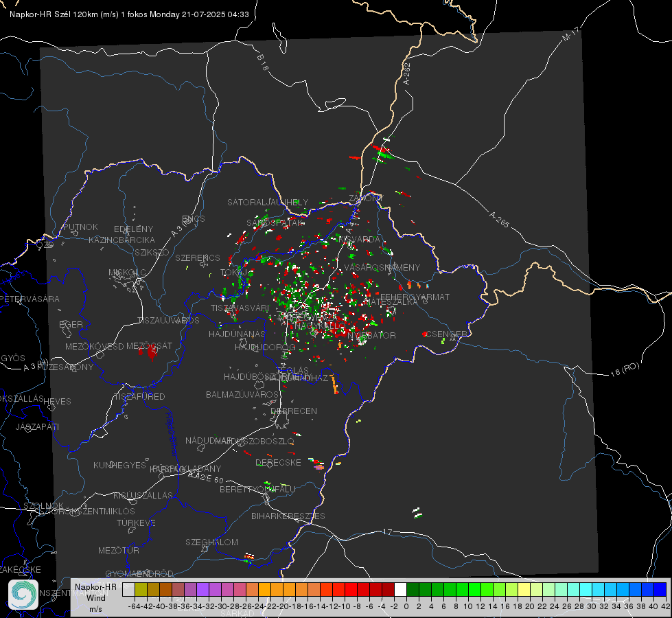Click the FÜZESABONY label
This screenshot has width=672, height=618.
pos(65,367)
